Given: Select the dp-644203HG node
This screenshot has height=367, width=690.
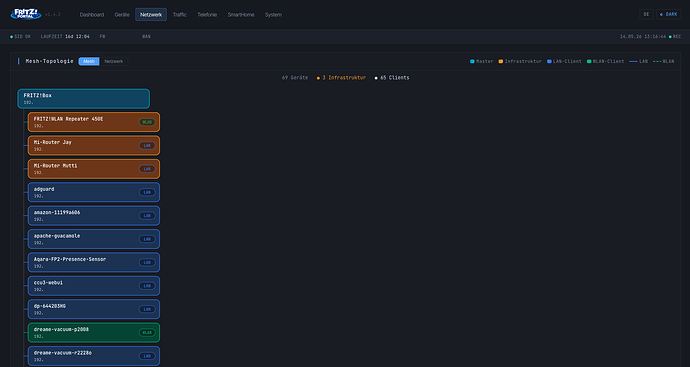Looking at the screenshot, I should 94,309.
